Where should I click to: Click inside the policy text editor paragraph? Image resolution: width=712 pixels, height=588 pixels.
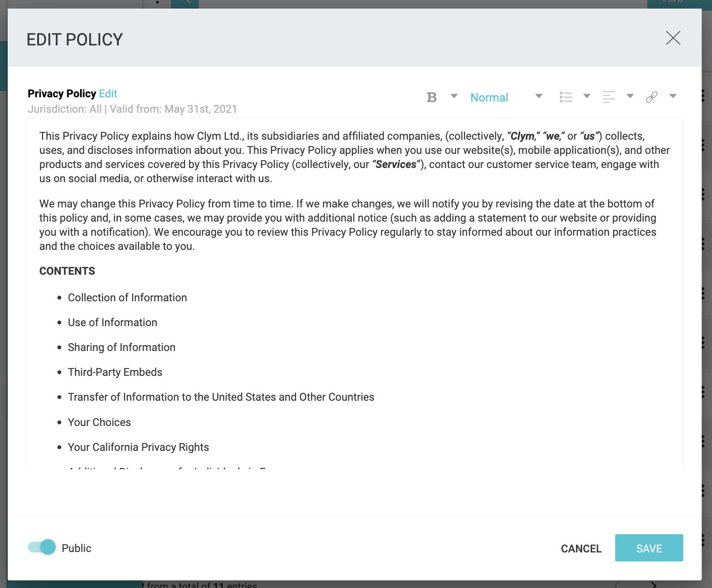coord(354,157)
